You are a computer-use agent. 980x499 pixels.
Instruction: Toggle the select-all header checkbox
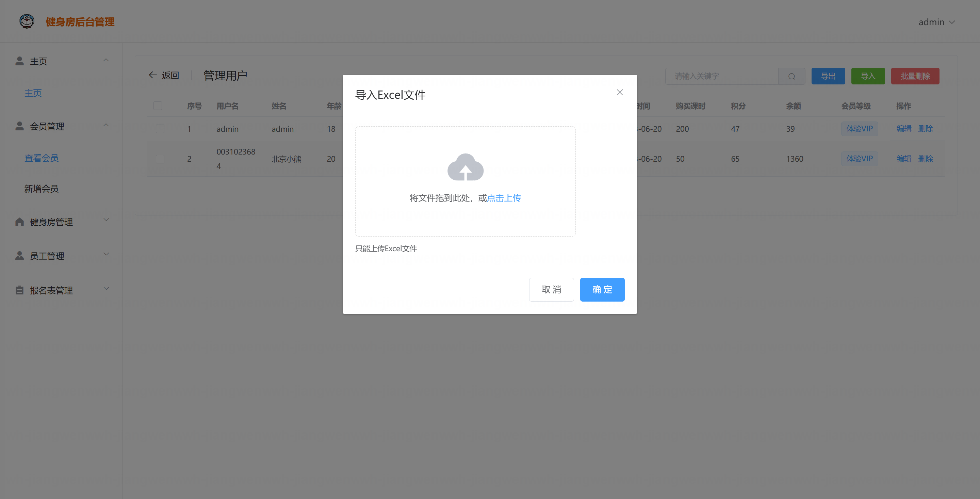158,106
